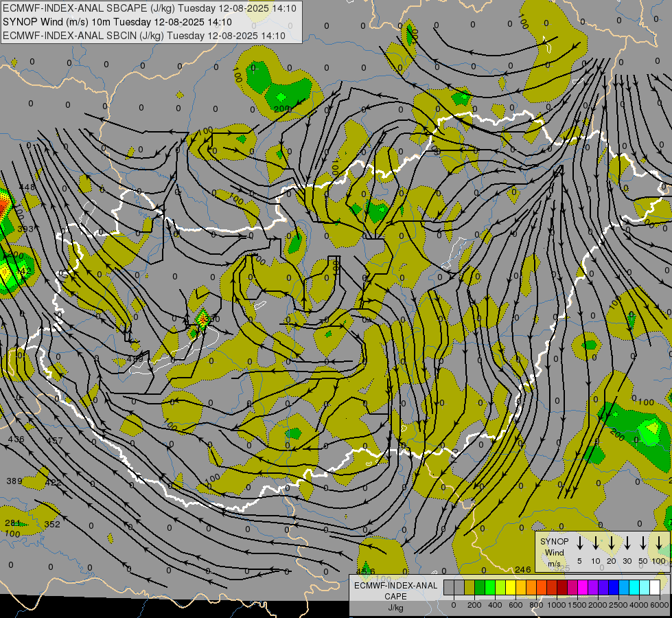This screenshot has height=618, width=672.
Task: Click the 1500 tick label on CAPE scale
Action: pos(577,605)
